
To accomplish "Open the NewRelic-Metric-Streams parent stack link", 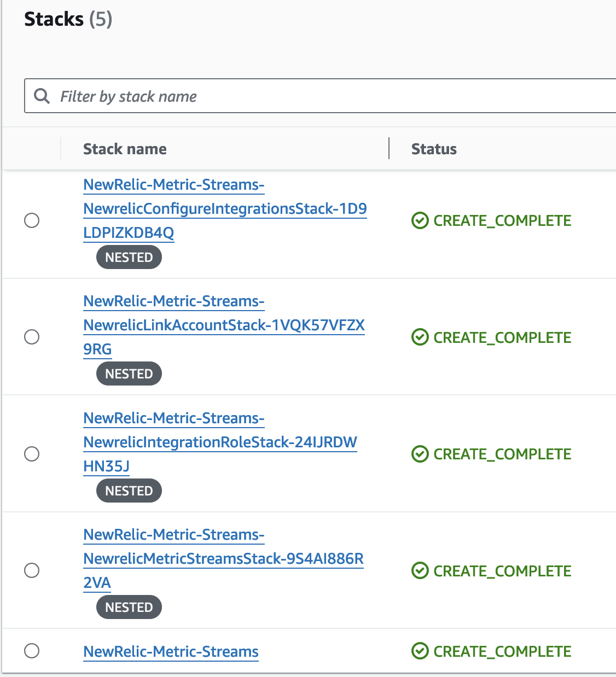I will point(171,651).
